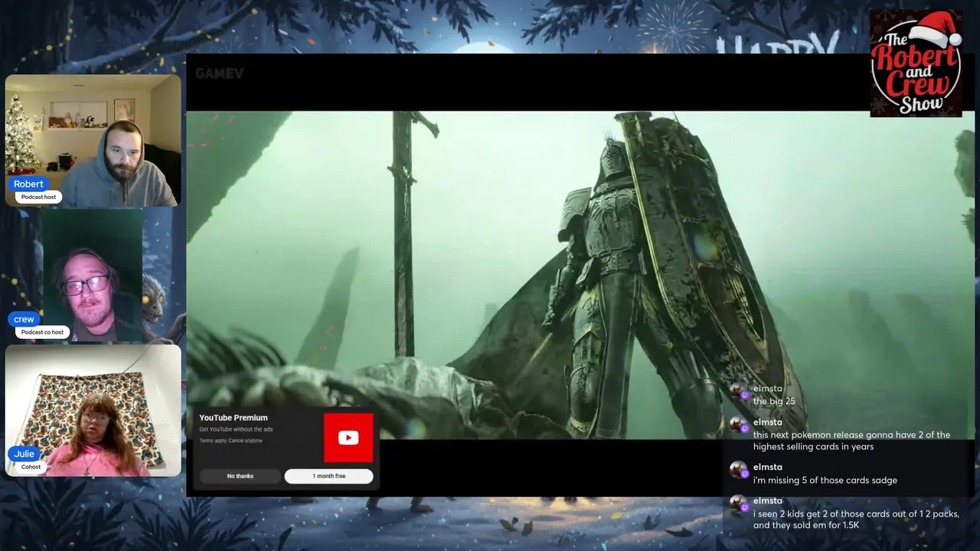
Task: Click the chat message "the big 25"
Action: tap(774, 401)
